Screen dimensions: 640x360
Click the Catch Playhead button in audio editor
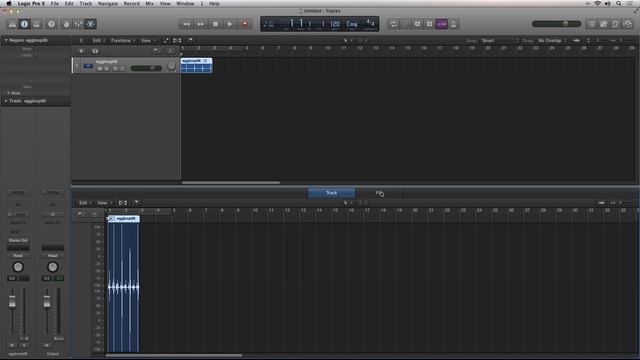click(x=136, y=203)
